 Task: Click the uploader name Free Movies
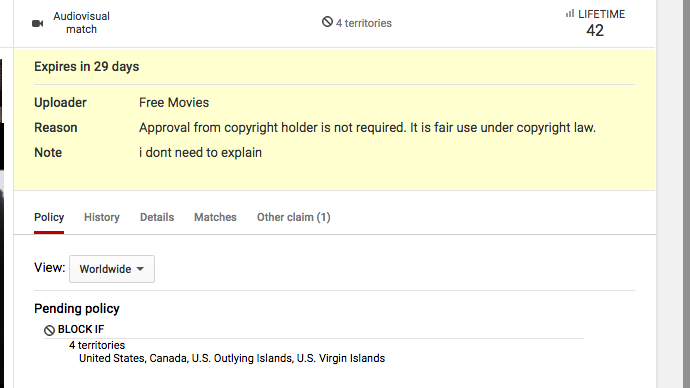174,102
